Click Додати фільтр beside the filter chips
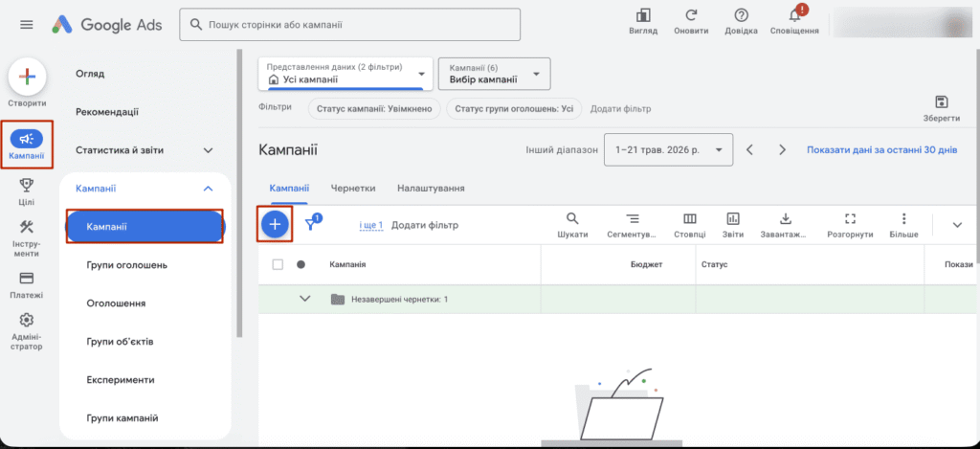Viewport: 980px width, 449px height. coord(620,108)
